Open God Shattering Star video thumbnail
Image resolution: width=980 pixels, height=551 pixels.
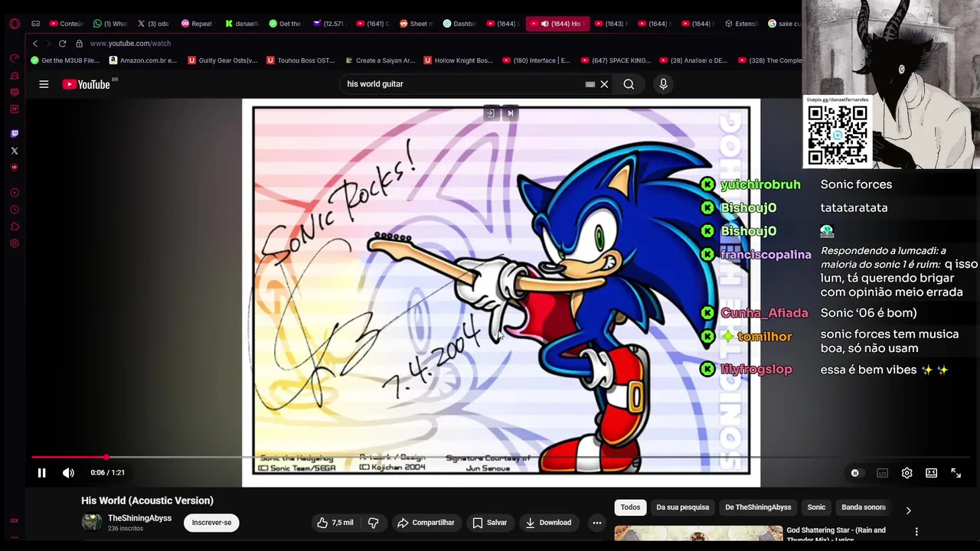698,533
